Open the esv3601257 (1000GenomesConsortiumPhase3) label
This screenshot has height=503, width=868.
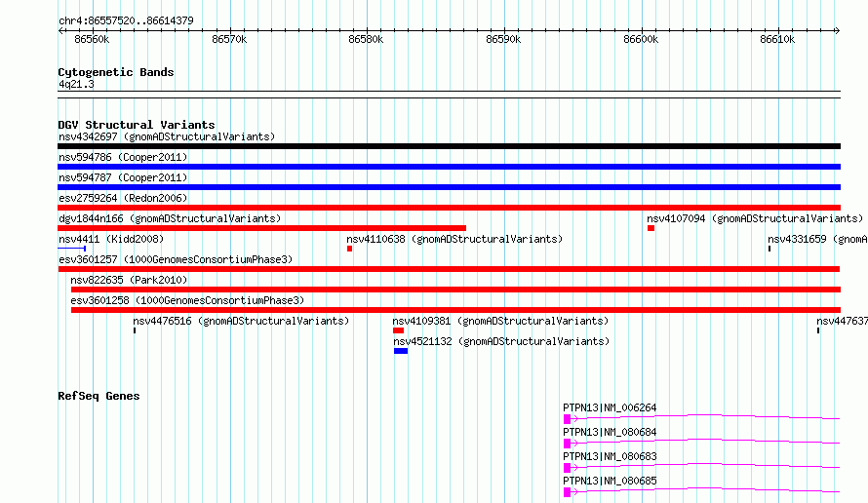(x=176, y=259)
